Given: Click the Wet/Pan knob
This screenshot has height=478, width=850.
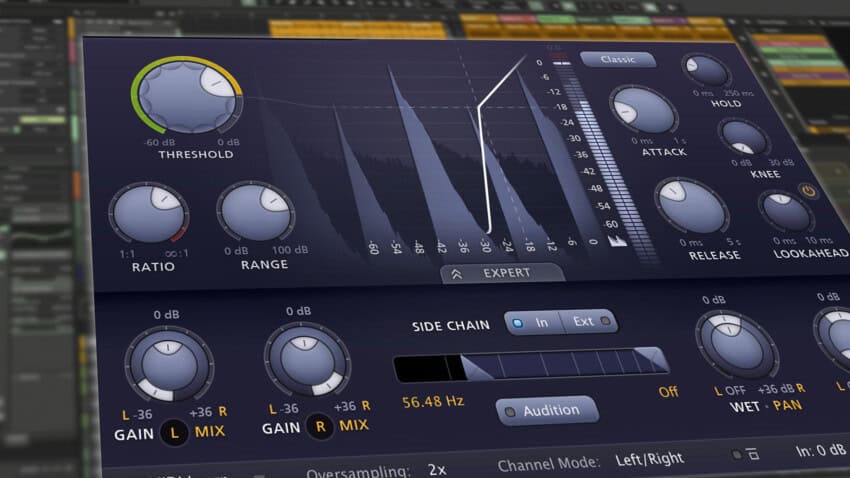Looking at the screenshot, I should (x=737, y=345).
